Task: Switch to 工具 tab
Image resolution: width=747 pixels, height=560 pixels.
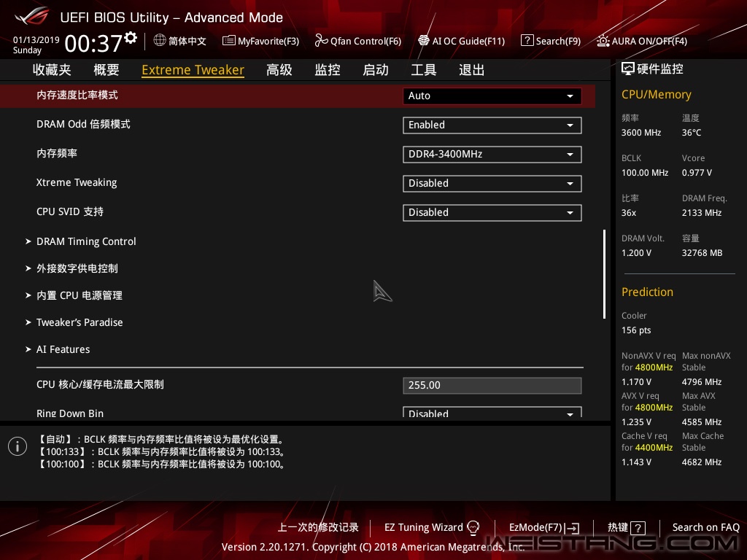Action: (x=424, y=70)
